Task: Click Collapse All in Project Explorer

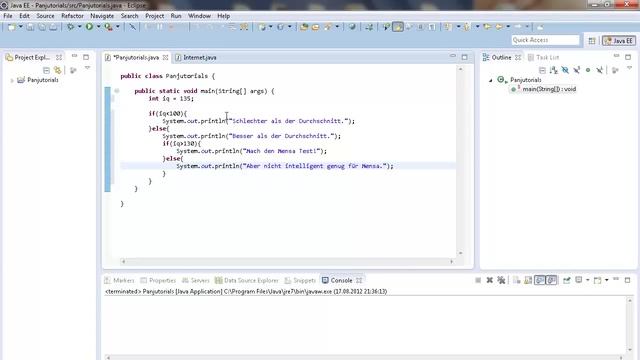Action: 46,70
